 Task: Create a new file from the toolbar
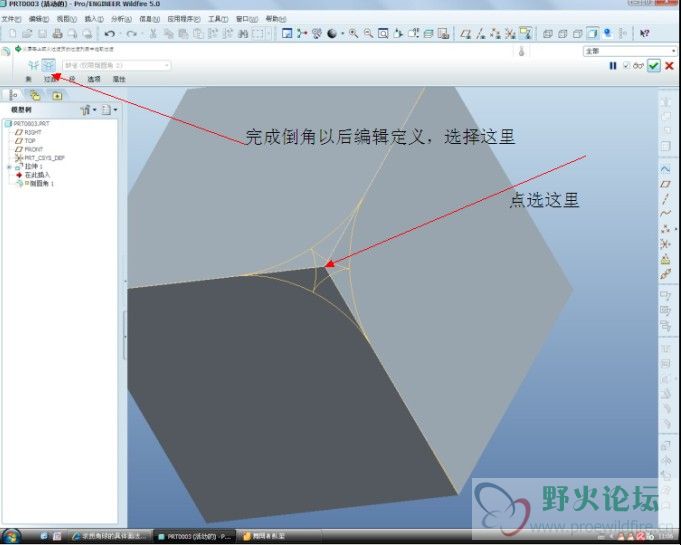pos(13,34)
